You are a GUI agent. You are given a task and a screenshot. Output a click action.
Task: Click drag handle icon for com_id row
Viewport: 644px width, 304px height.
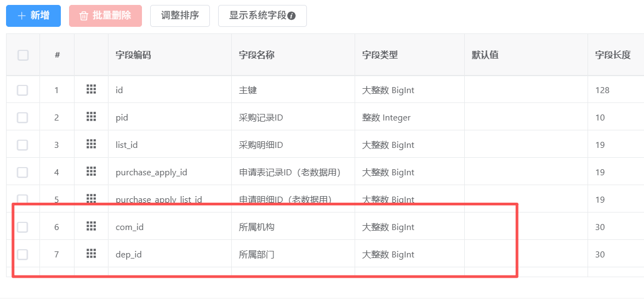tap(92, 226)
